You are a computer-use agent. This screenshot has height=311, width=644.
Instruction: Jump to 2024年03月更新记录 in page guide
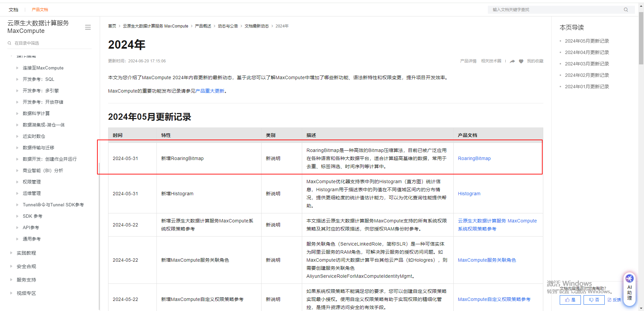[587, 64]
